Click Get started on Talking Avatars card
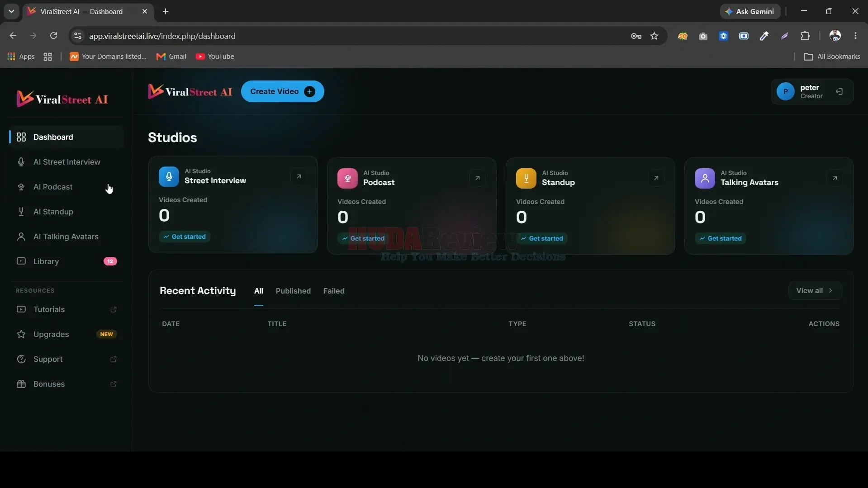The width and height of the screenshot is (868, 488). (x=721, y=238)
